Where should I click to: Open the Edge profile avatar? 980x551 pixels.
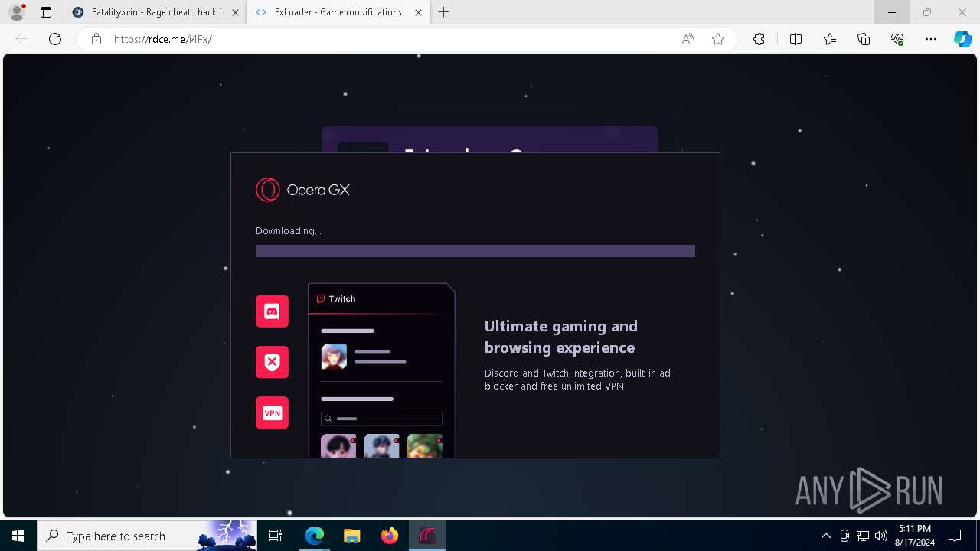tap(17, 12)
